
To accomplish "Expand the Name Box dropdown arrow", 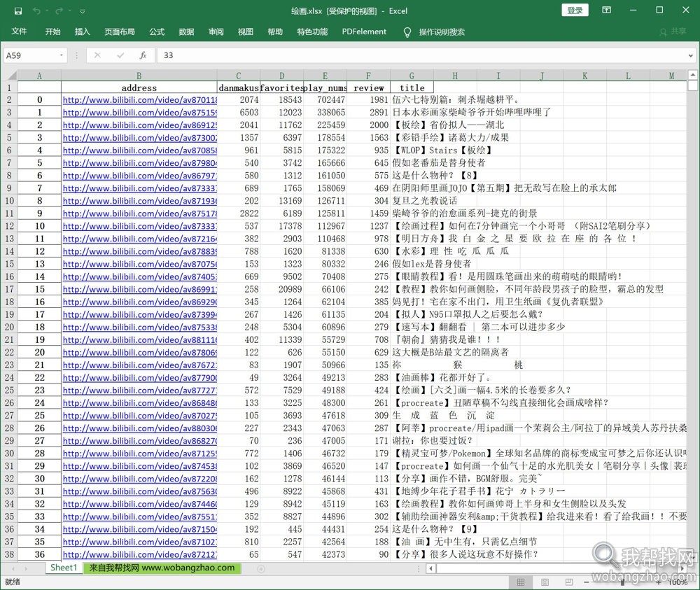I will tap(62, 55).
